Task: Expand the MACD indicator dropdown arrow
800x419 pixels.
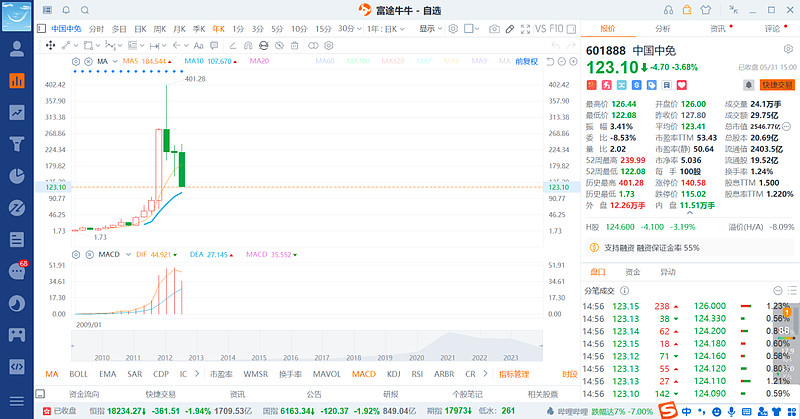Action: click(x=128, y=254)
